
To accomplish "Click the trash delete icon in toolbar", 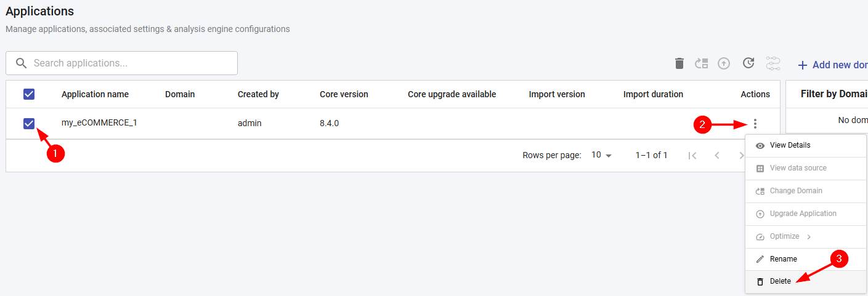I will pos(679,63).
